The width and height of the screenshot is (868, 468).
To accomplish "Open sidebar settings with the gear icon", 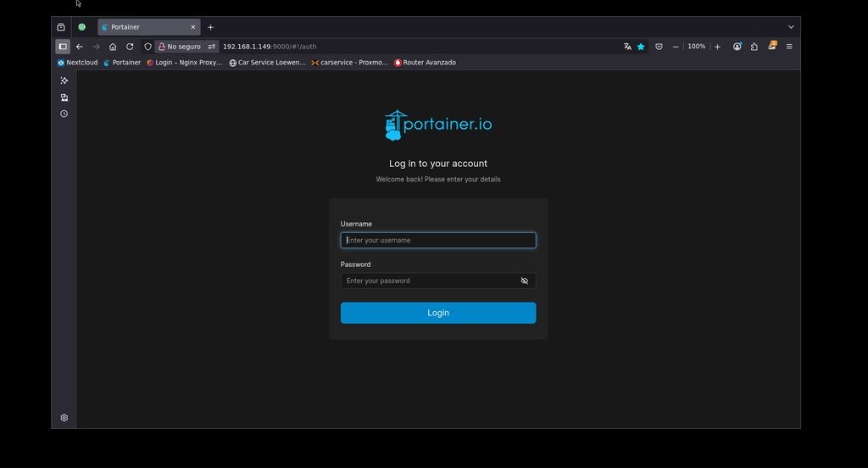I will (64, 418).
